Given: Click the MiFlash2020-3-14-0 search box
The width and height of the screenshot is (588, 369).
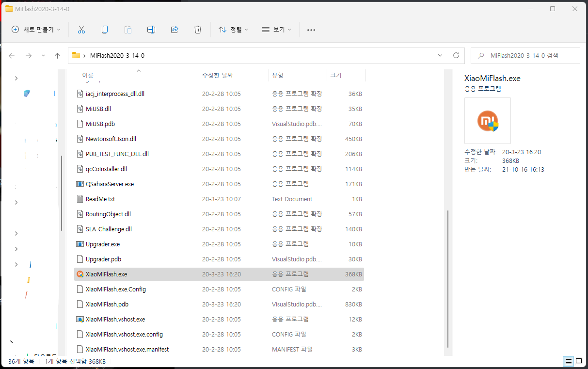Looking at the screenshot, I should point(525,56).
